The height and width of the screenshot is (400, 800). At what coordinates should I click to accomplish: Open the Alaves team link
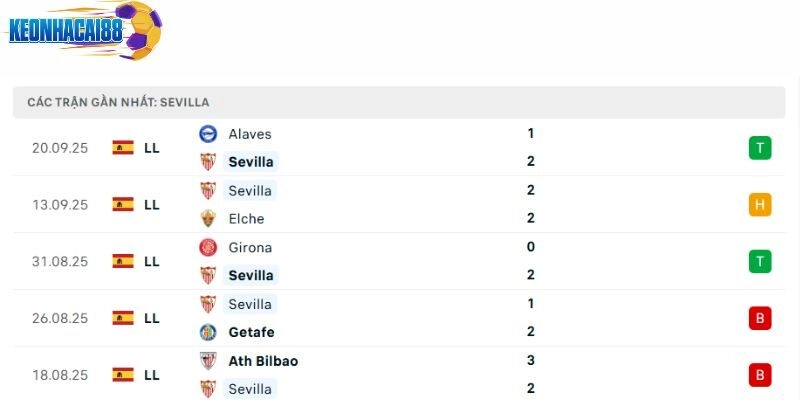tap(249, 133)
